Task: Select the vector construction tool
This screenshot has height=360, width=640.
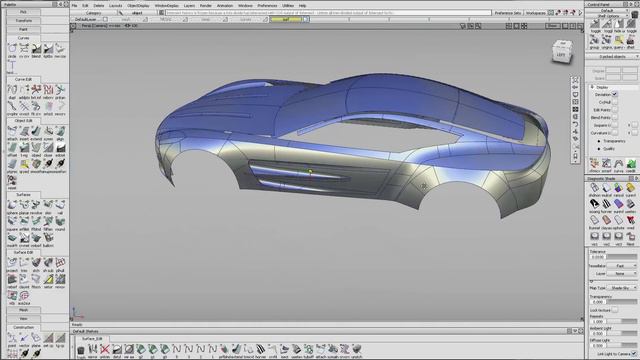Action: [x=24, y=338]
